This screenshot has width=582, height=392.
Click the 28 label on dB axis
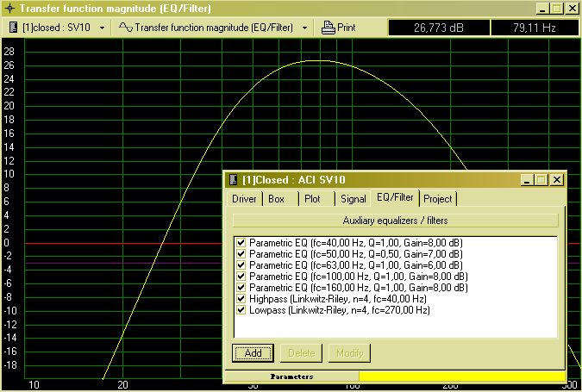pos(9,52)
